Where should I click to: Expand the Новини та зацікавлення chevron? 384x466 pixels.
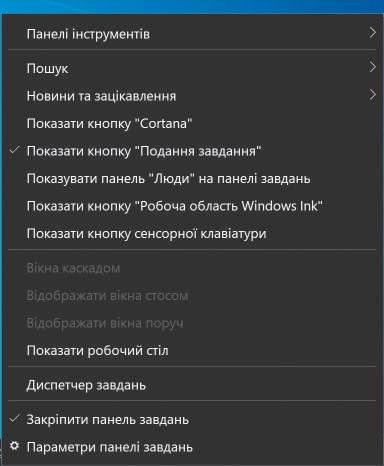point(372,95)
